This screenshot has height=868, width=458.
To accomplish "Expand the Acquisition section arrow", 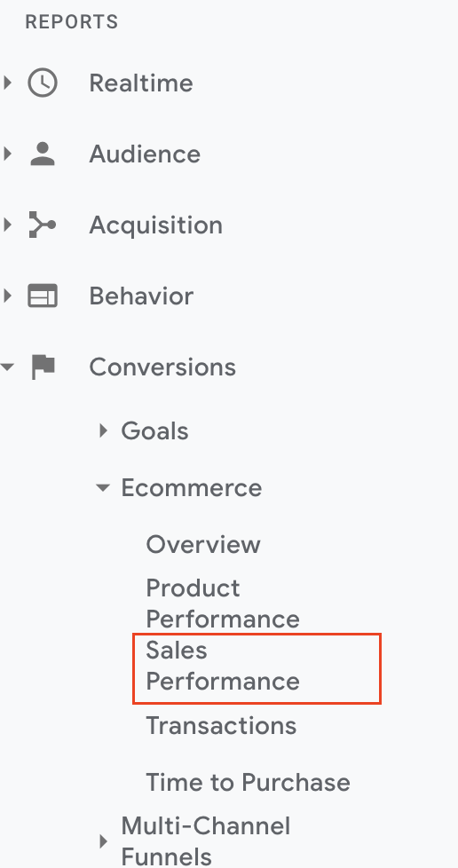I will click(x=7, y=225).
